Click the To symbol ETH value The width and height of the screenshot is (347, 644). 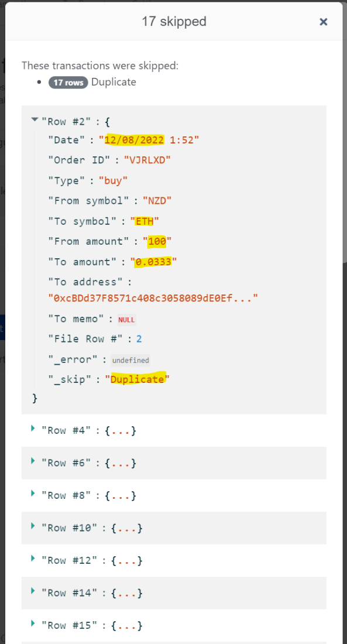pos(144,221)
